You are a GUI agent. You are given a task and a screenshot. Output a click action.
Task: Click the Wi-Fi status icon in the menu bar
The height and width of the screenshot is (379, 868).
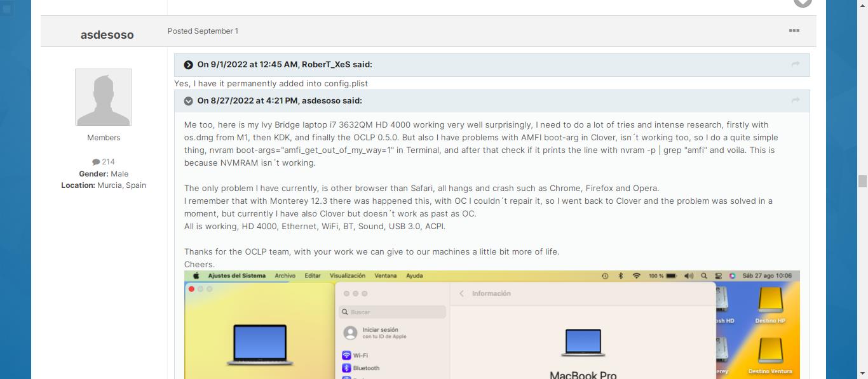pos(636,276)
